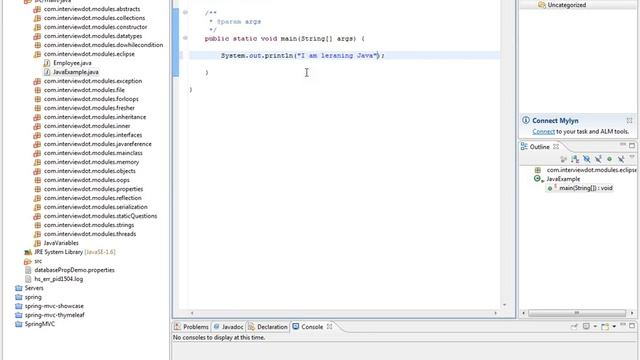Minimize the Console panel
Viewport: 640px width, 360px height.
[623, 324]
